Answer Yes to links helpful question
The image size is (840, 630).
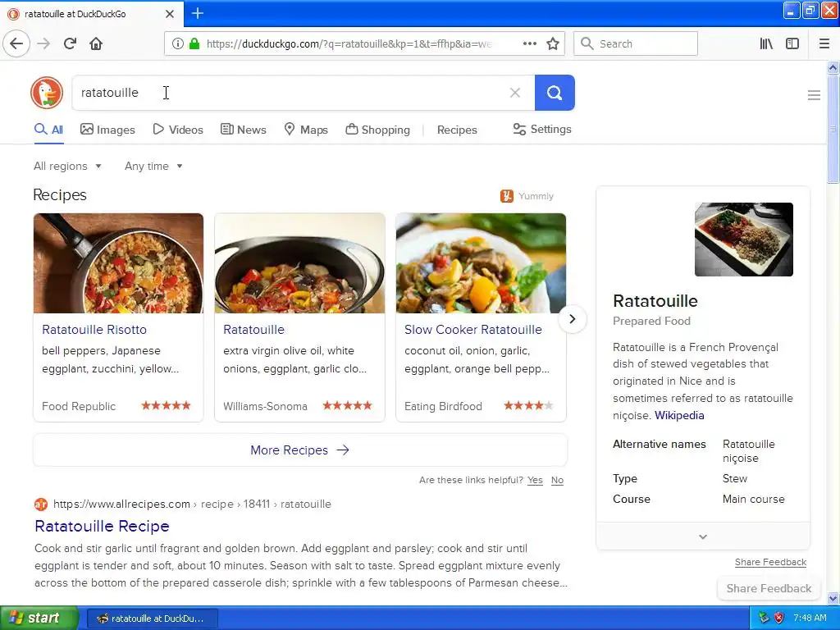click(535, 480)
